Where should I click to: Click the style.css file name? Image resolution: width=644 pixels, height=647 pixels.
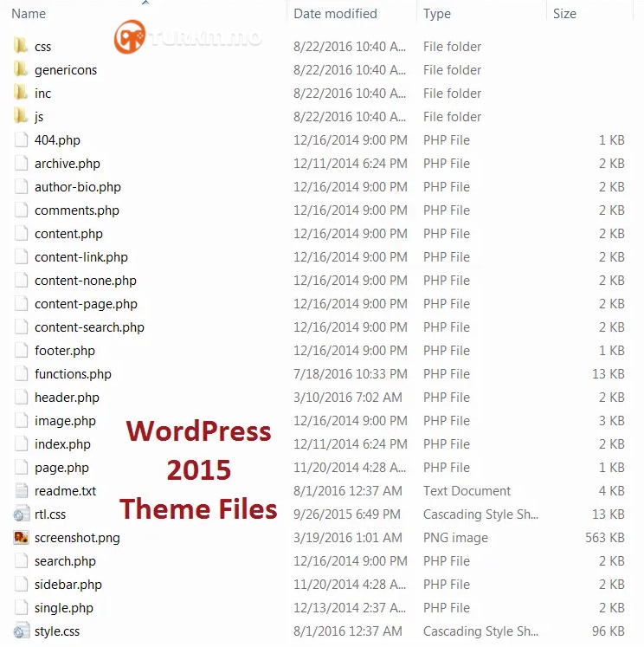click(x=57, y=631)
